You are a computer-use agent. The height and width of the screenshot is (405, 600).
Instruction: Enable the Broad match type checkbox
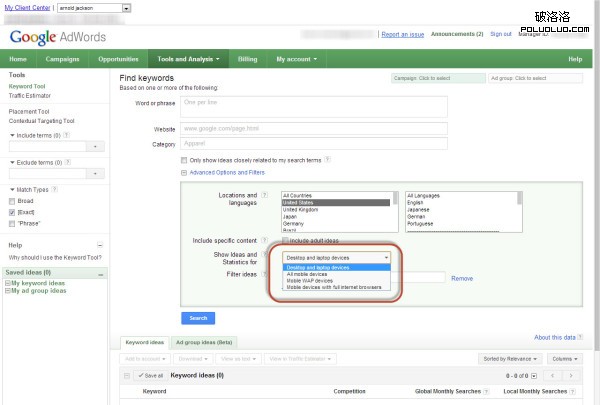[x=12, y=201]
